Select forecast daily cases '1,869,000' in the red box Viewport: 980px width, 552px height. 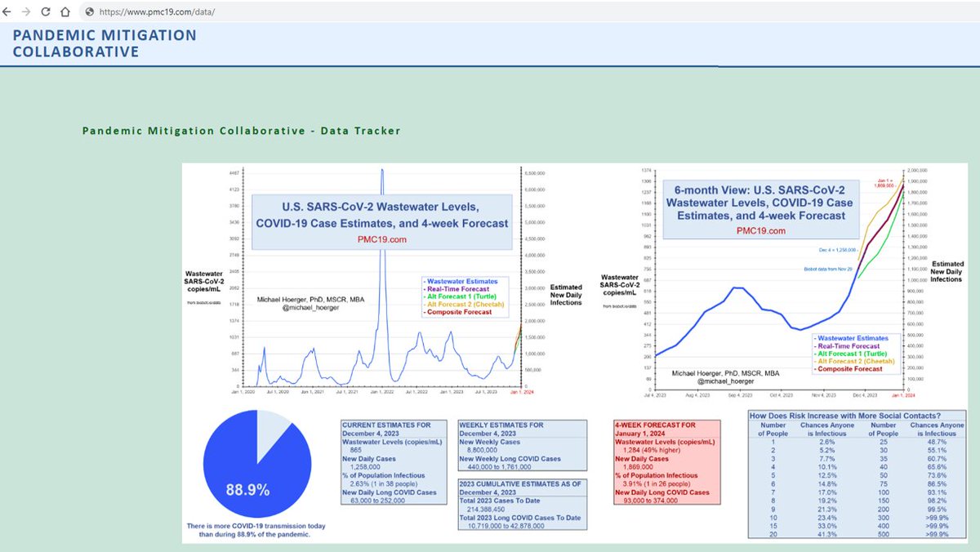[639, 467]
